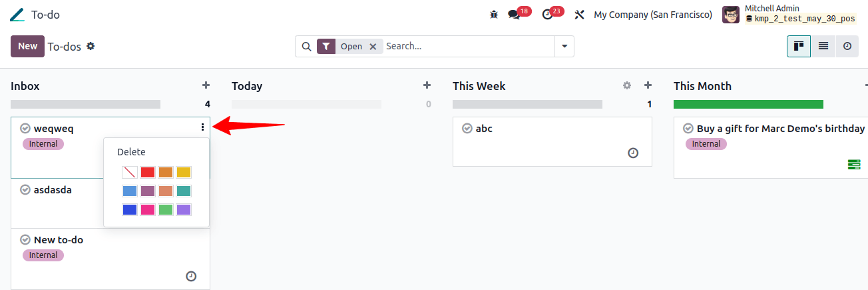Pick the red color swatch
Viewport: 868px width, 290px height.
[x=148, y=172]
